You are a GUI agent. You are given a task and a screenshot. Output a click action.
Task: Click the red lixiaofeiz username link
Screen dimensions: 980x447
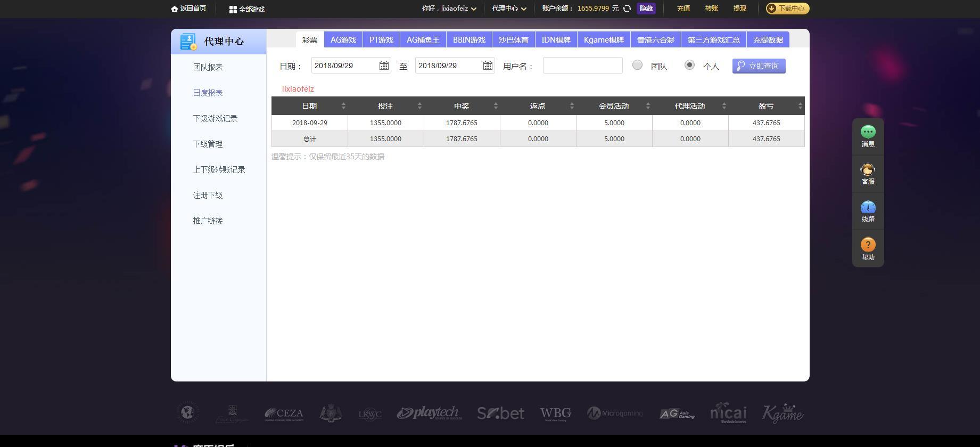pyautogui.click(x=298, y=89)
